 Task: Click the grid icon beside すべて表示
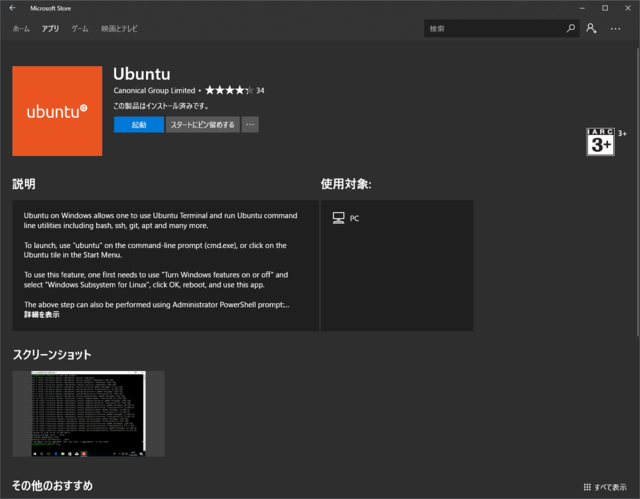pos(587,487)
